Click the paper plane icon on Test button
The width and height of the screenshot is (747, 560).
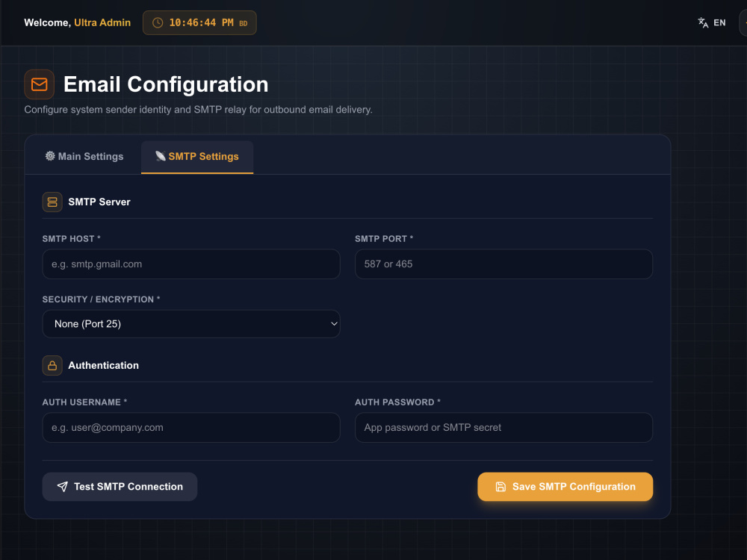coord(63,487)
